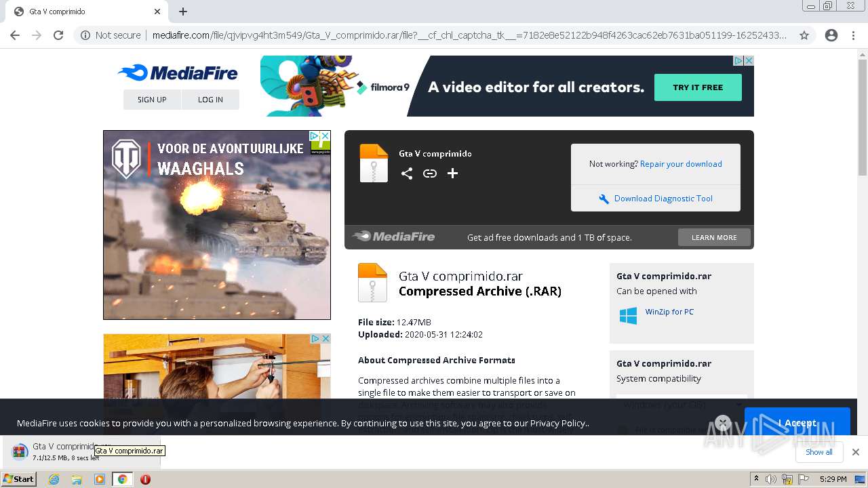Show hidden tray icons arrow
The height and width of the screenshot is (488, 868).
[x=757, y=479]
